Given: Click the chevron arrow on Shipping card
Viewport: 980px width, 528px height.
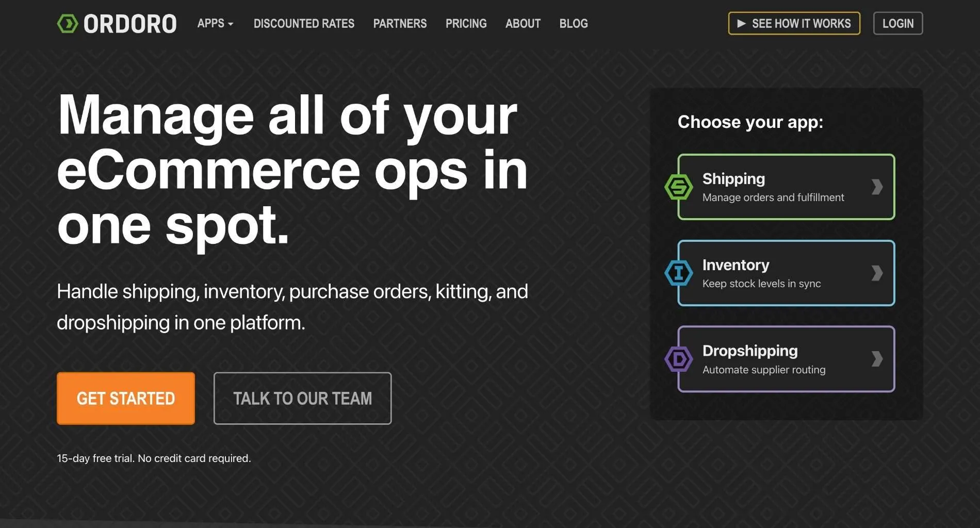Looking at the screenshot, I should point(877,187).
